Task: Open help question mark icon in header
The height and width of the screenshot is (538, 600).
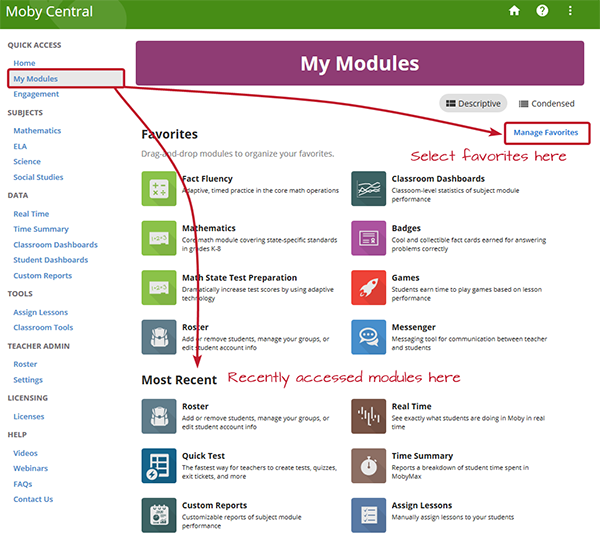Action: coord(542,11)
